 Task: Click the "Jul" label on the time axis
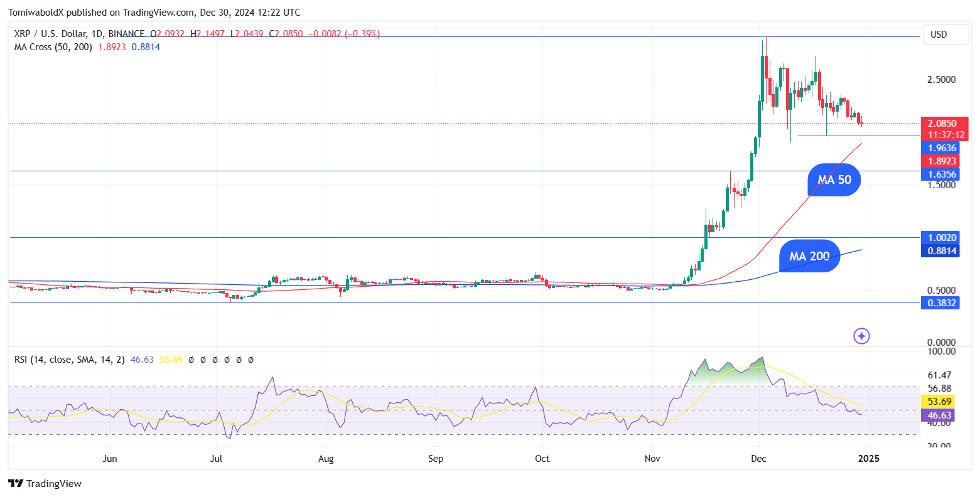click(217, 459)
